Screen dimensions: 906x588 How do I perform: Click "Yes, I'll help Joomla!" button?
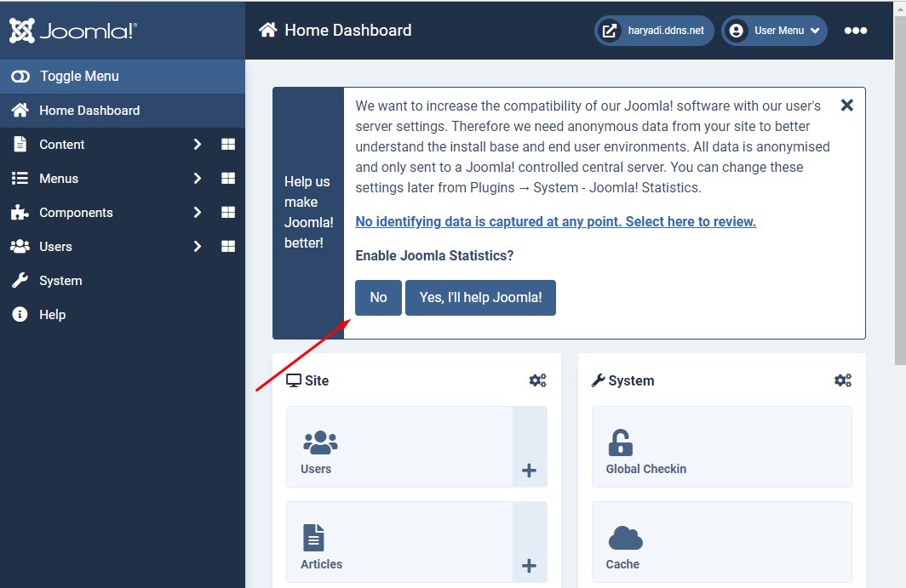(x=480, y=298)
